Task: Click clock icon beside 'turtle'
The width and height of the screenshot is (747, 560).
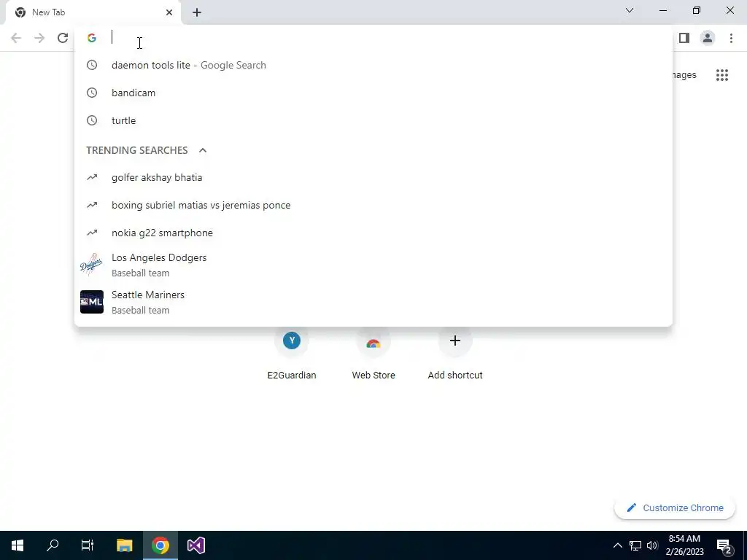Action: [x=92, y=120]
